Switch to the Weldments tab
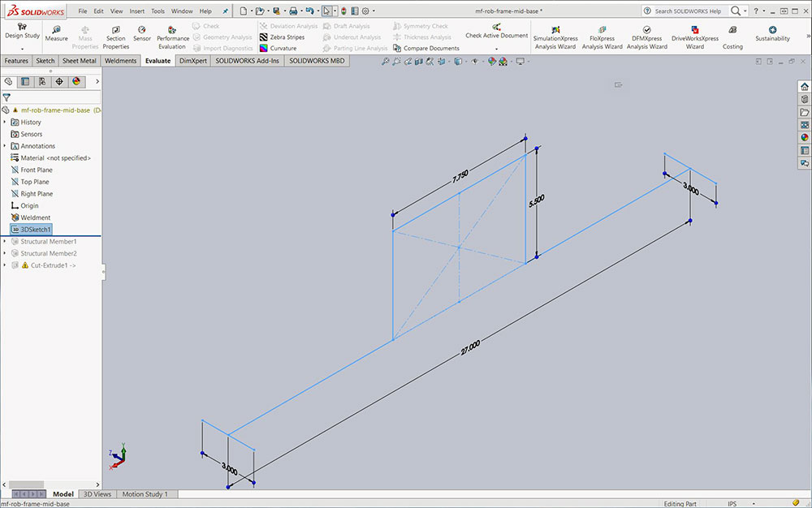The height and width of the screenshot is (508, 812). (120, 61)
